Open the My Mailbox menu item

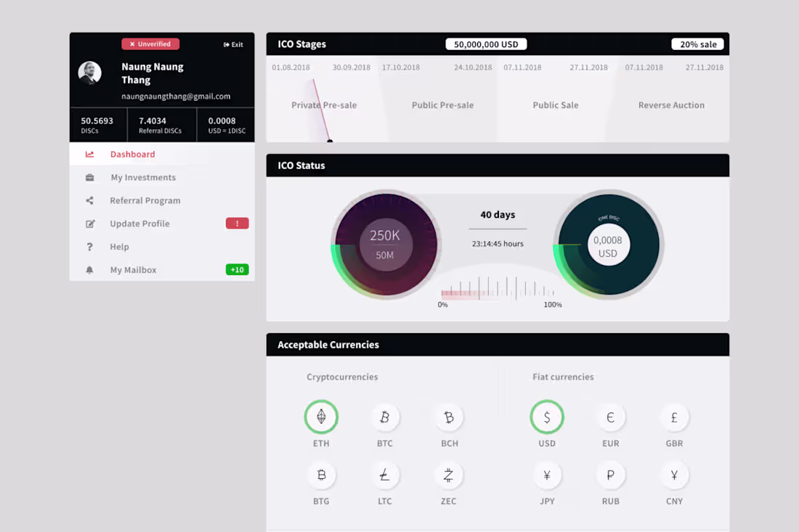[162, 270]
